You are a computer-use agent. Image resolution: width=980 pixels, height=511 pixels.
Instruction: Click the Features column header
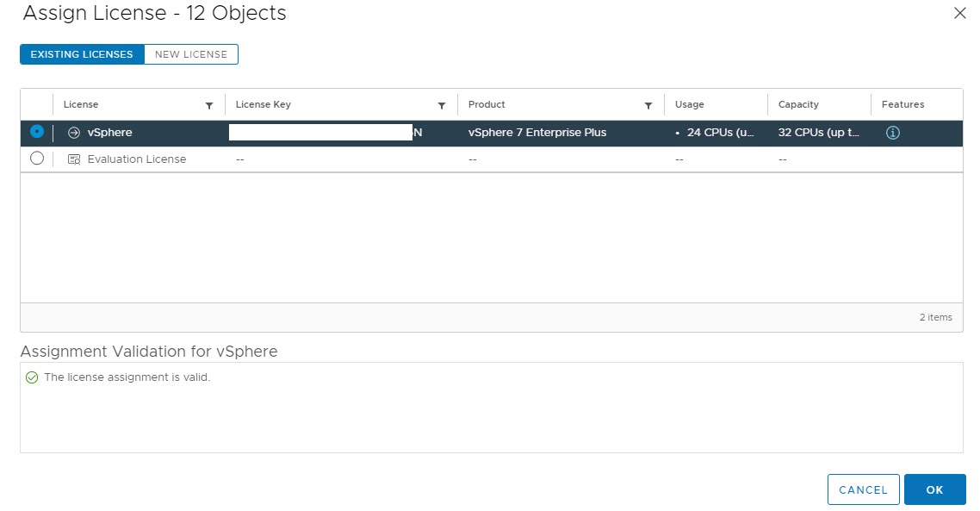coord(902,104)
